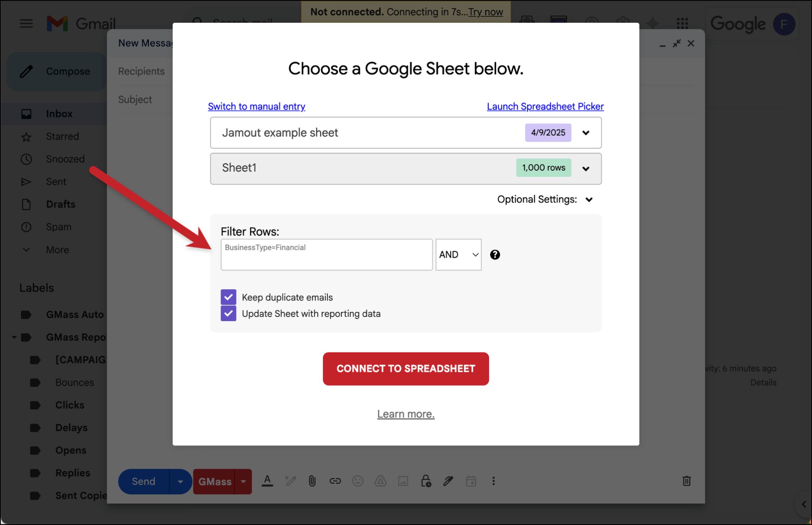
Task: Open the Delays label
Action: [71, 428]
